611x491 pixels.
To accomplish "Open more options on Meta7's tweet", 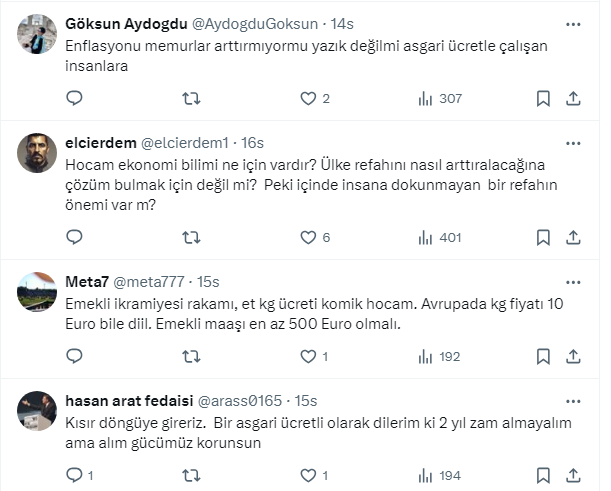I will [x=573, y=282].
